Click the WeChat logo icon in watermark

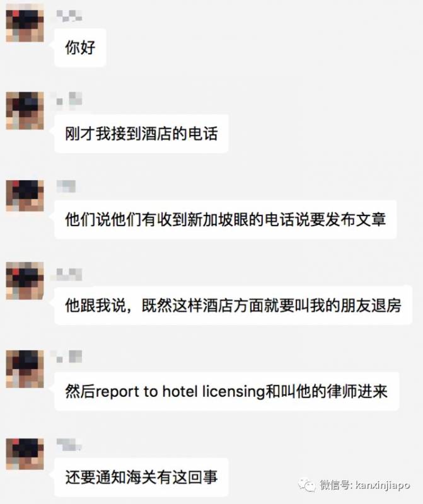(x=306, y=484)
